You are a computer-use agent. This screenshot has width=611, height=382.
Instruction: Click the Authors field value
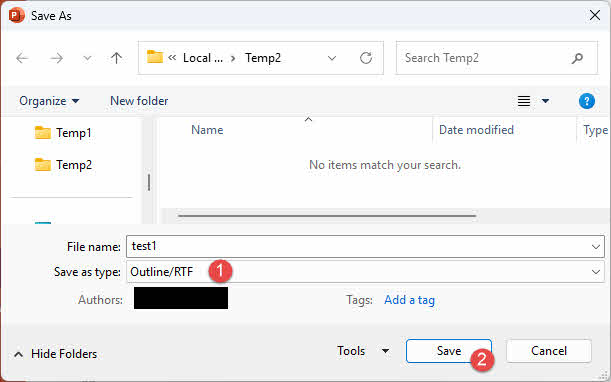point(181,298)
